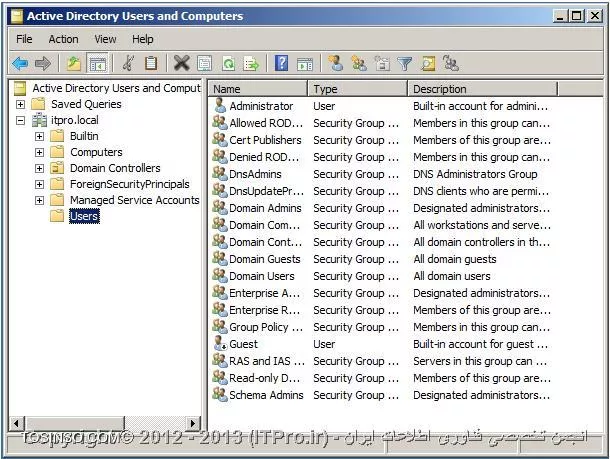
Task: Create new organizational unit toolbar icon
Action: coord(382,63)
